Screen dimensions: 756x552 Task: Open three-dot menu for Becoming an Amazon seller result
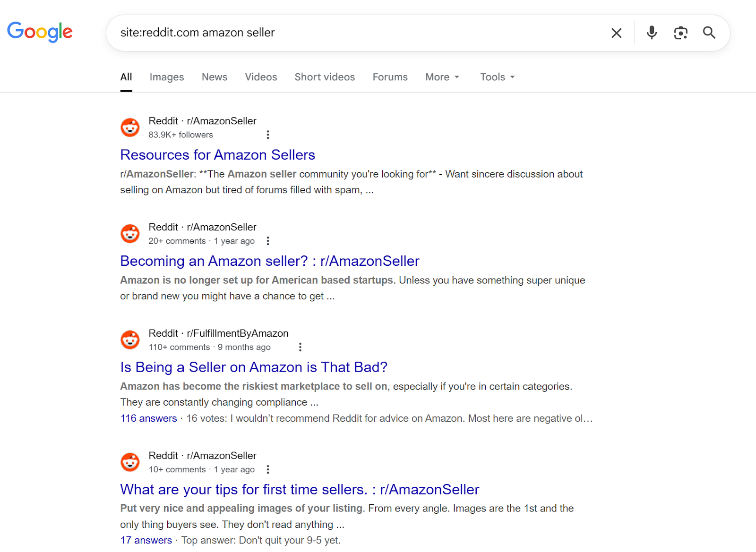coord(268,241)
